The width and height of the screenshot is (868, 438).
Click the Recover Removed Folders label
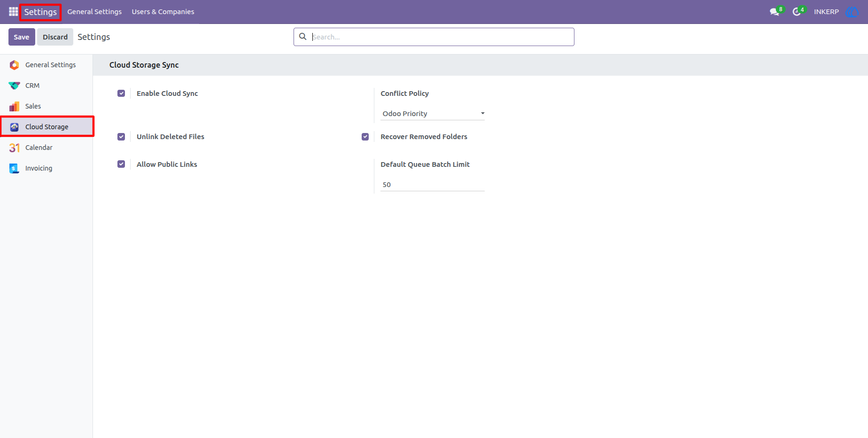424,137
